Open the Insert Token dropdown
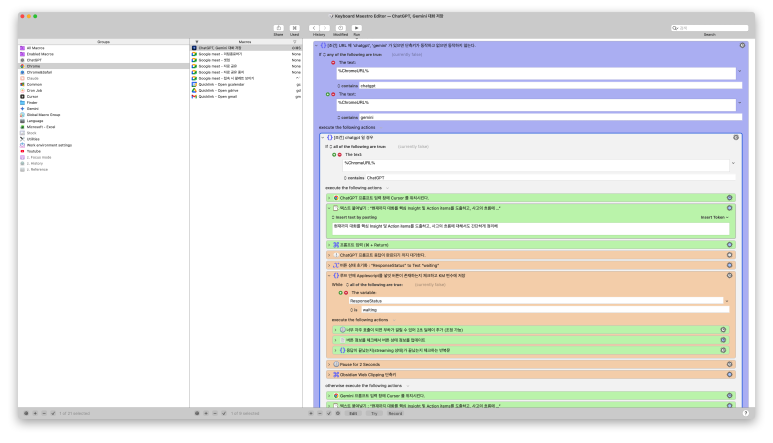 click(x=714, y=216)
